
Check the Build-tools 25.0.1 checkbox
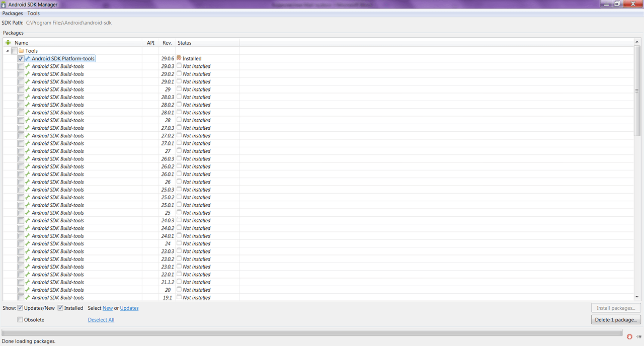pyautogui.click(x=21, y=205)
